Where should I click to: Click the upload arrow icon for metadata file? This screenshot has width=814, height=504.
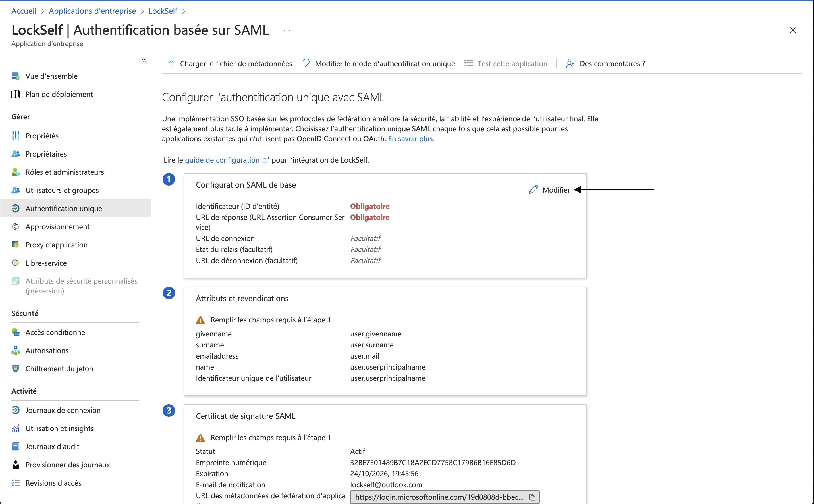point(171,63)
